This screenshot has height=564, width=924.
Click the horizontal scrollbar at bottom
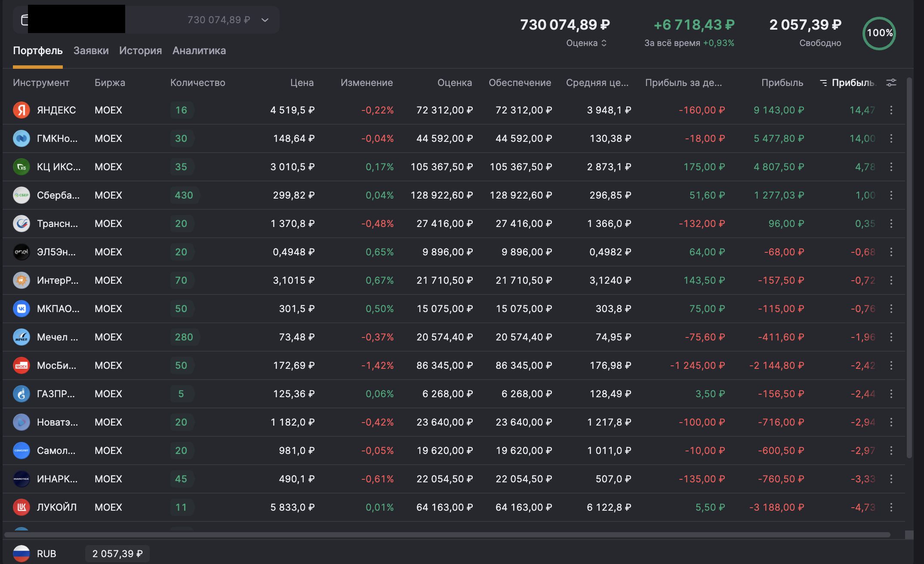[447, 535]
